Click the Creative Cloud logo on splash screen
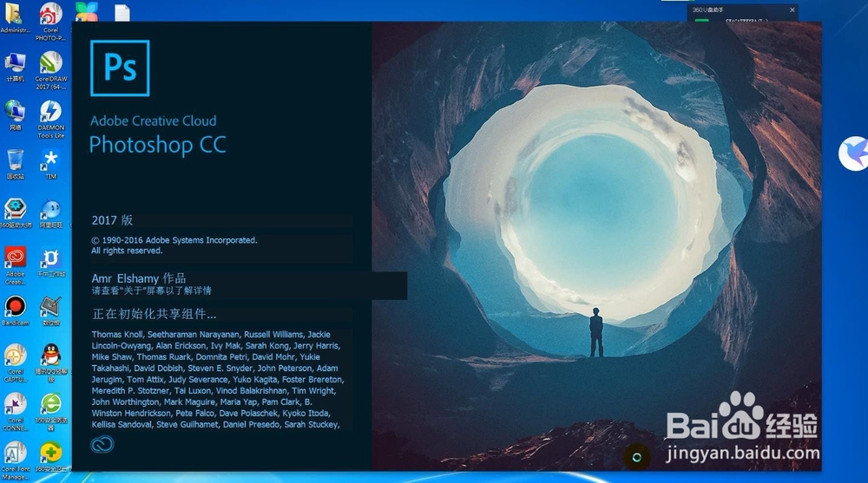This screenshot has height=483, width=868. 102,444
